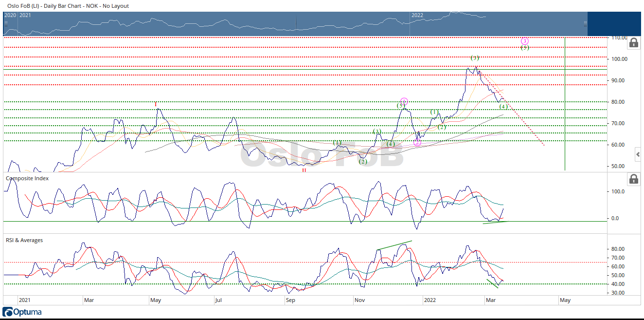Click the Sep label on the date axis
The height and width of the screenshot is (320, 644).
pos(290,300)
